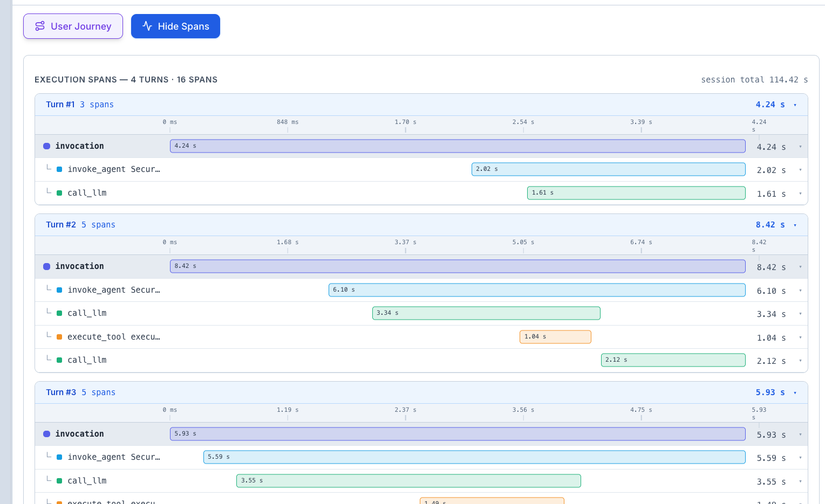
Task: Expand details arrow next to 1.61 s call_llm
Action: point(800,194)
